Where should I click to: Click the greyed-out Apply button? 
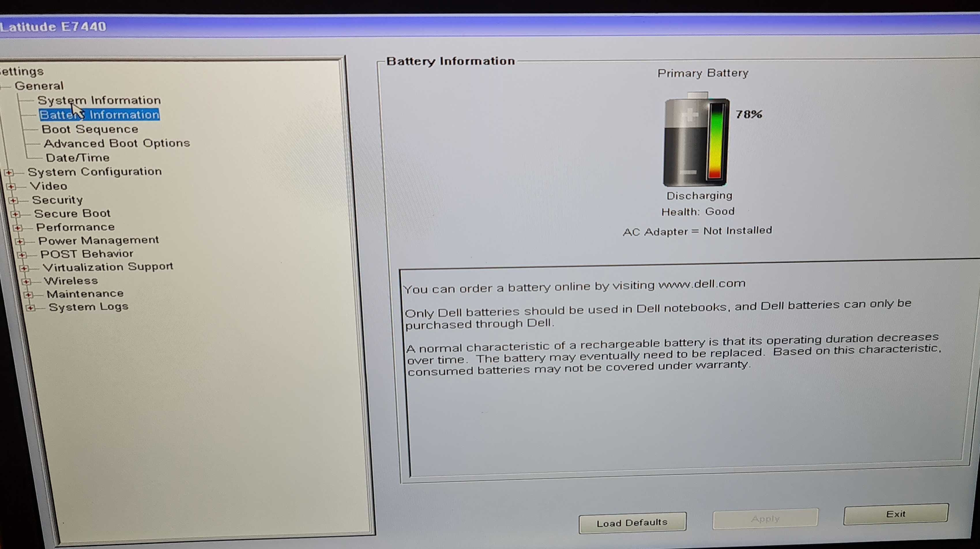(x=765, y=519)
